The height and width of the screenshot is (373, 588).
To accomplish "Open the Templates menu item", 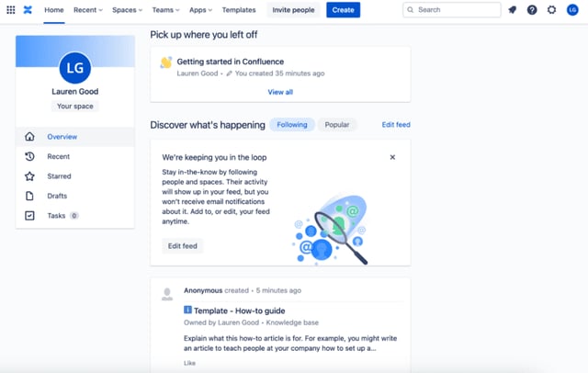I will coord(239,10).
